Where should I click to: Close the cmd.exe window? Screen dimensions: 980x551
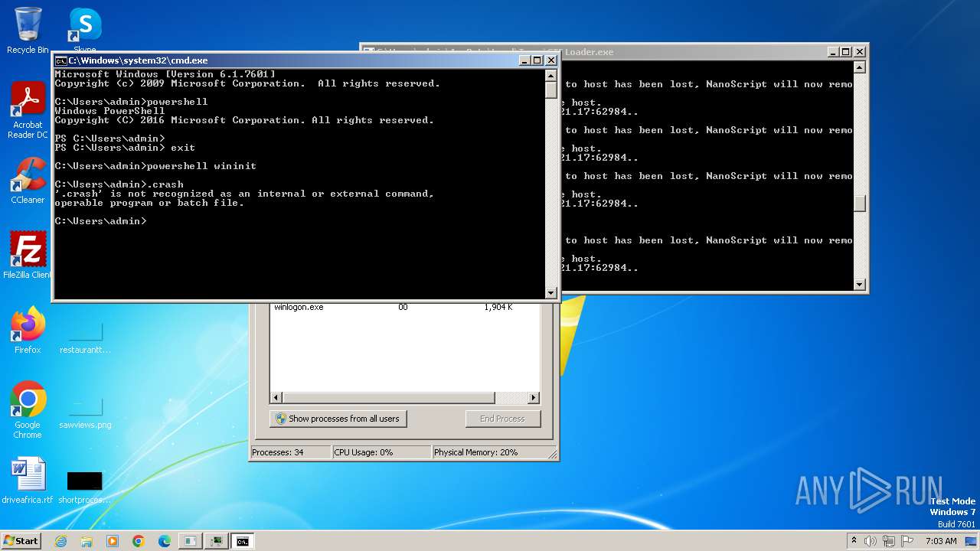click(x=551, y=60)
